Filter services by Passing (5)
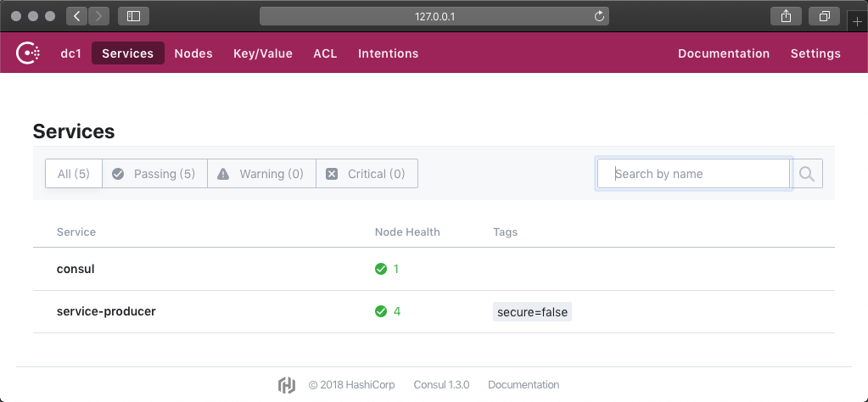Screen dimensions: 868x402 point(154,174)
